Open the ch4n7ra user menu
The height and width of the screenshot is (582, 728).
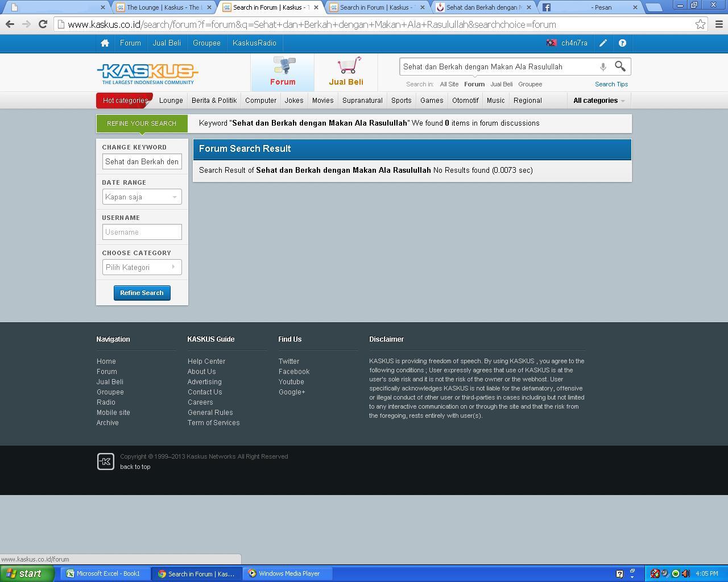coord(574,43)
